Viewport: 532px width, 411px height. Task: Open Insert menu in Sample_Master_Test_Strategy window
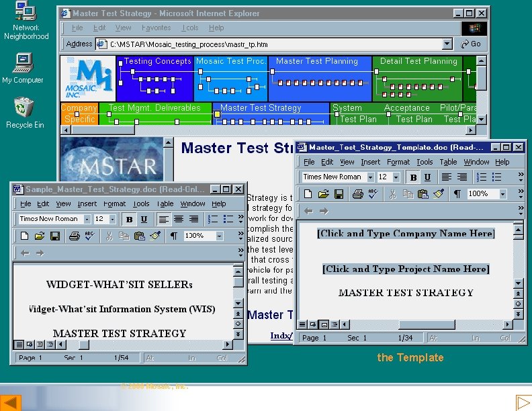87,203
